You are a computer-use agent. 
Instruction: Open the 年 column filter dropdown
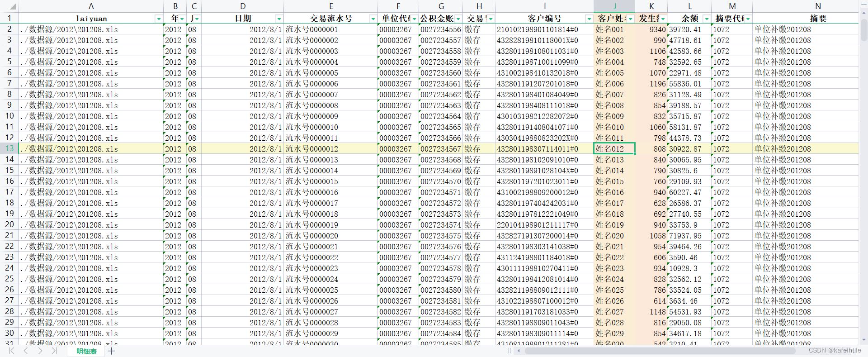pos(182,19)
